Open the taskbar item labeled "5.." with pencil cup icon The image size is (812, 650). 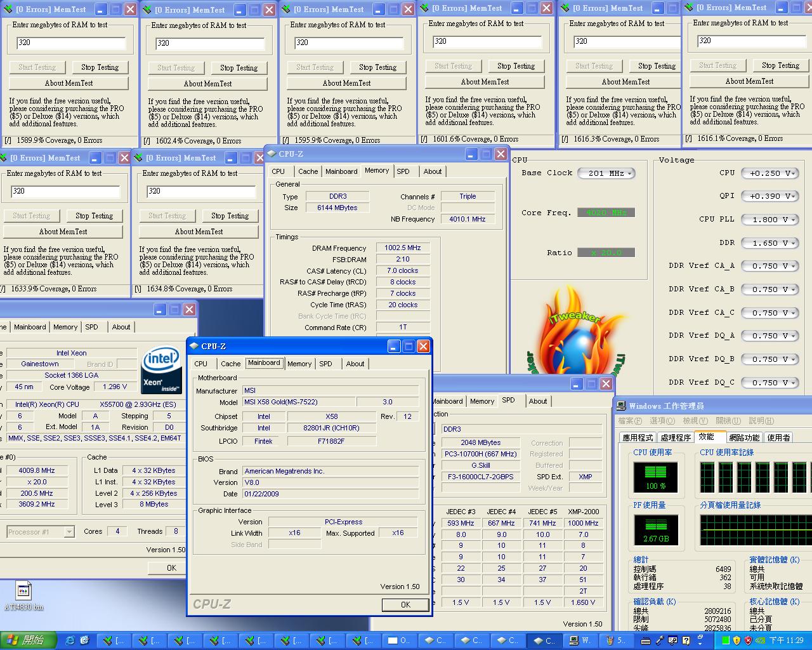coord(617,640)
